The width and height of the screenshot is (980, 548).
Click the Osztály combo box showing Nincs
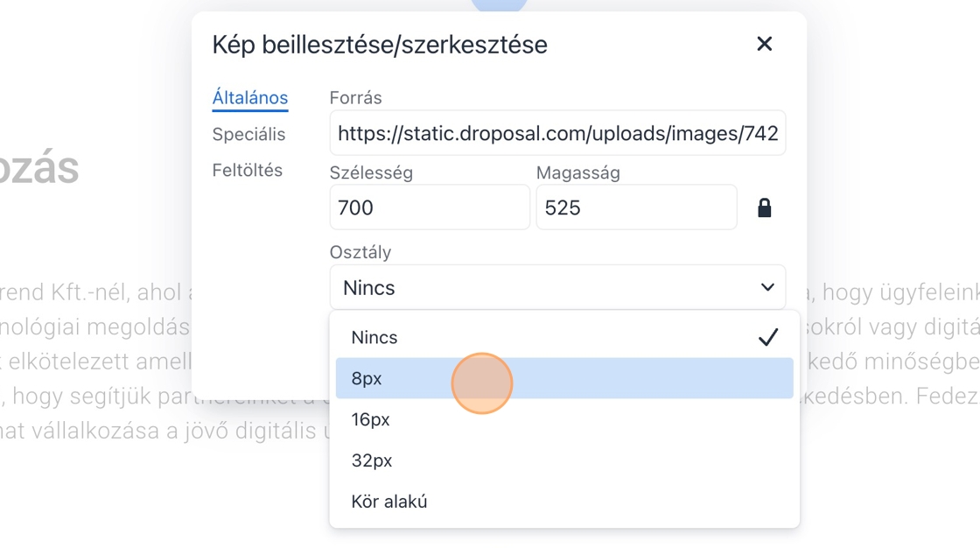pyautogui.click(x=542, y=287)
